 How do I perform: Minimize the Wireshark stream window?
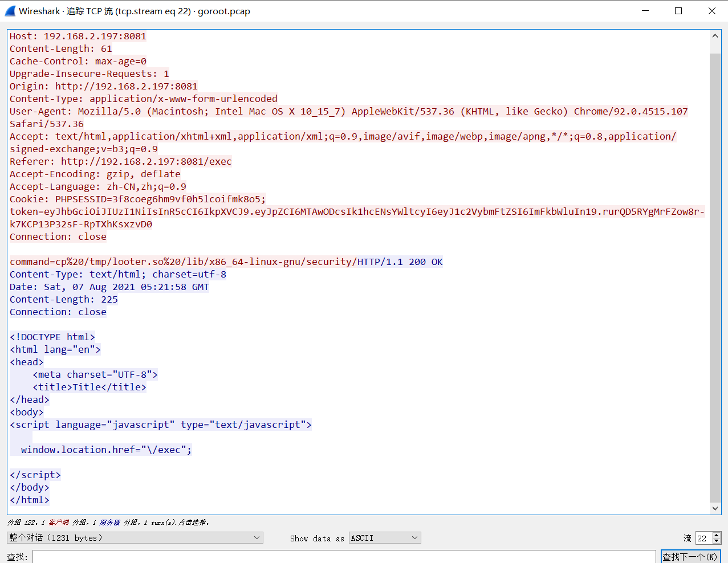645,11
